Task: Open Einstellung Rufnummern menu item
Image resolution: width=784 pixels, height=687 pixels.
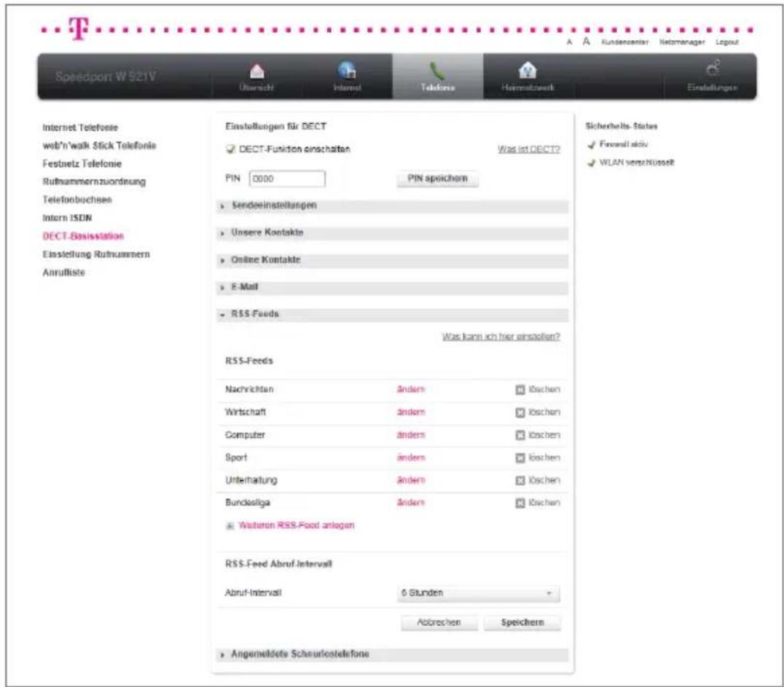Action: point(96,254)
